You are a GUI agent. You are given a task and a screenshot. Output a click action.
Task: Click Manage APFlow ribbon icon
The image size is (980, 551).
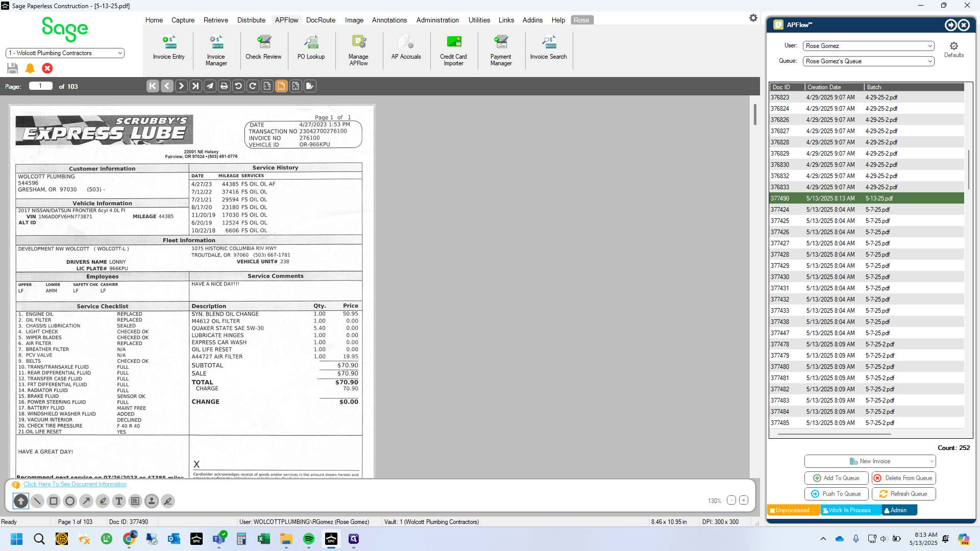[359, 51]
